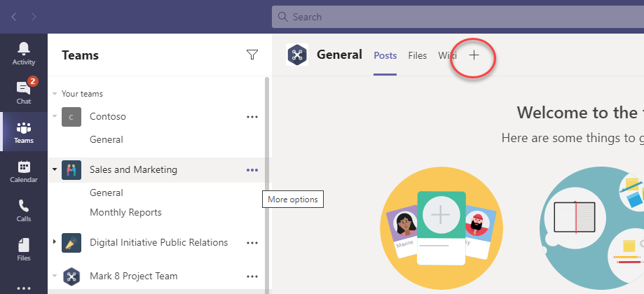Viewport: 644px width, 294px height.
Task: Collapse the Contoso team
Action: (55, 116)
